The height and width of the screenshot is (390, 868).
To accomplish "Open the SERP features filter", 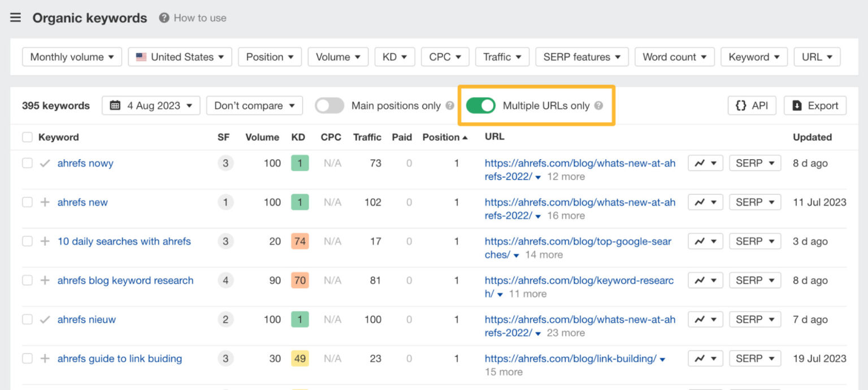I will coord(581,56).
